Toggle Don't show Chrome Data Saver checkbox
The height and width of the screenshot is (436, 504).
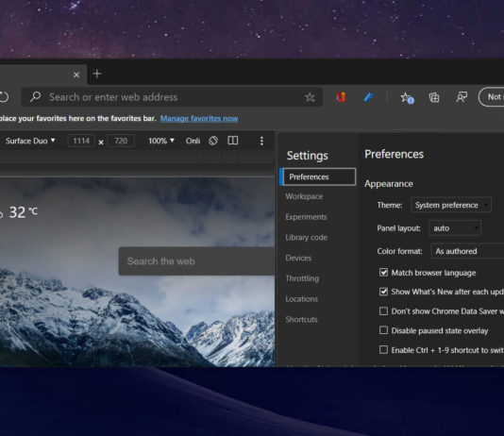point(383,311)
